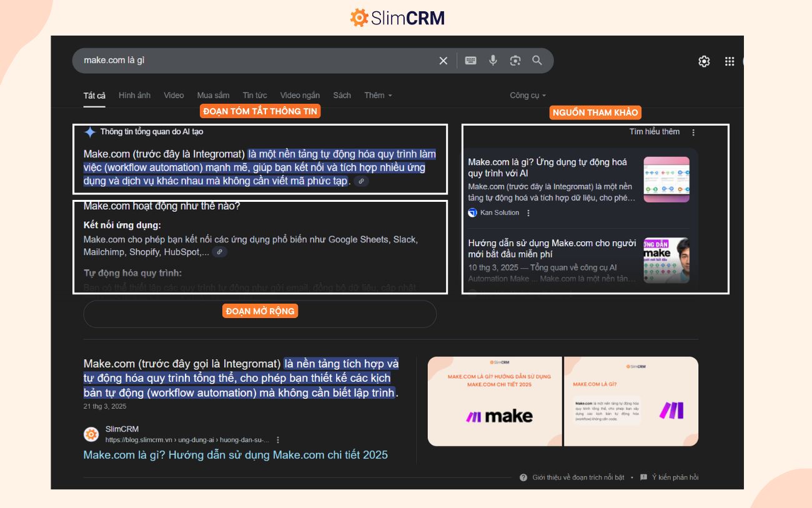
Task: Switch to the Mua sắm tab
Action: (x=213, y=96)
